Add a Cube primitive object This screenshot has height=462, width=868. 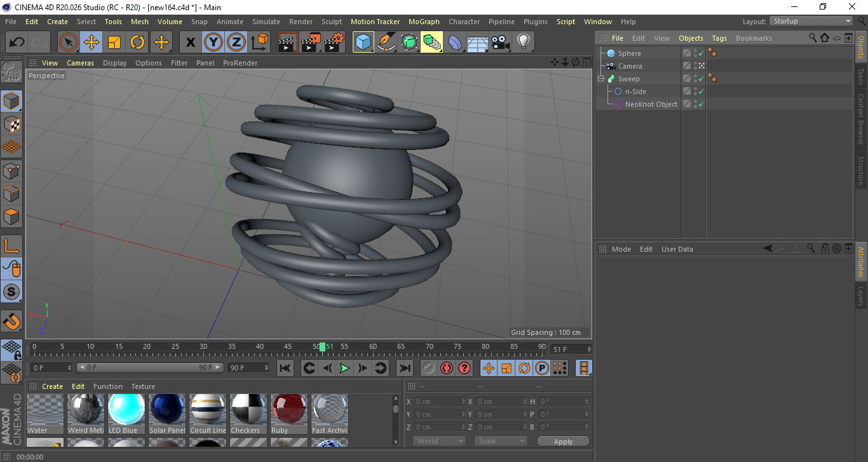coord(363,43)
